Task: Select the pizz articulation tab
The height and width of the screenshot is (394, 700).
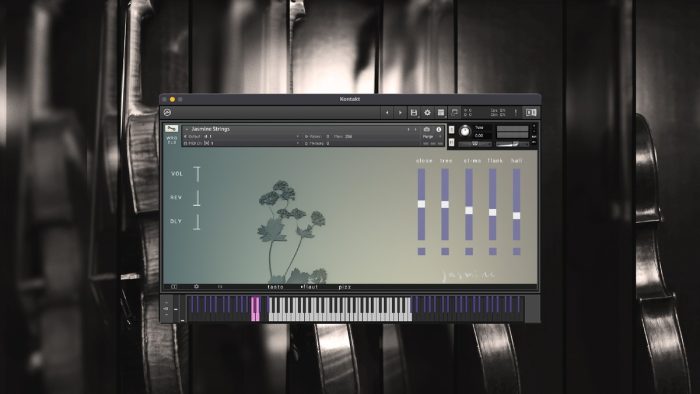Action: pyautogui.click(x=345, y=287)
